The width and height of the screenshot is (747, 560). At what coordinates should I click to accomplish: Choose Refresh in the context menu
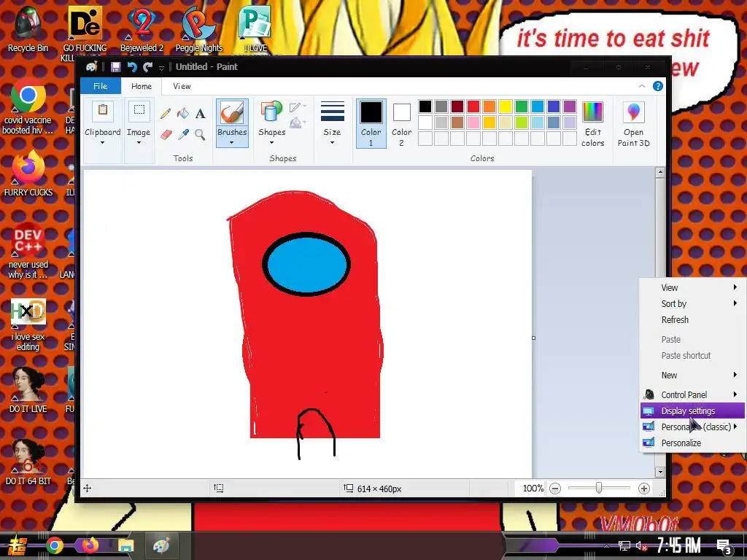[692, 319]
